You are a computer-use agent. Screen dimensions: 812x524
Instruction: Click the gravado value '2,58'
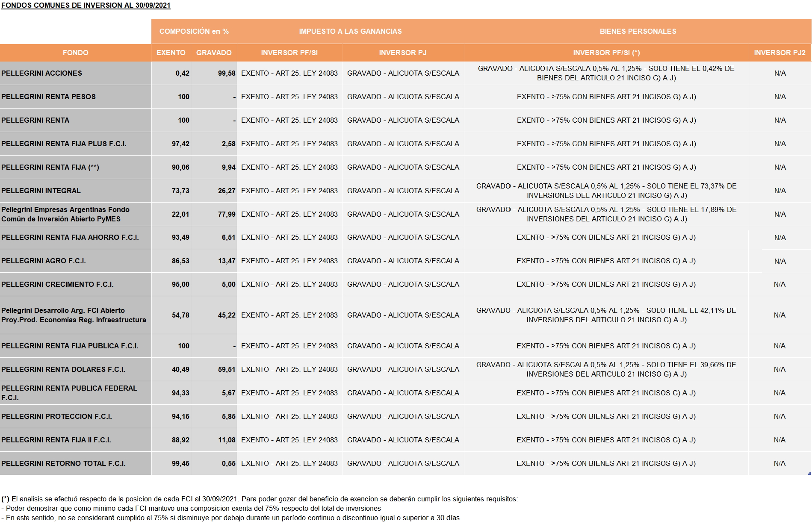pos(229,144)
